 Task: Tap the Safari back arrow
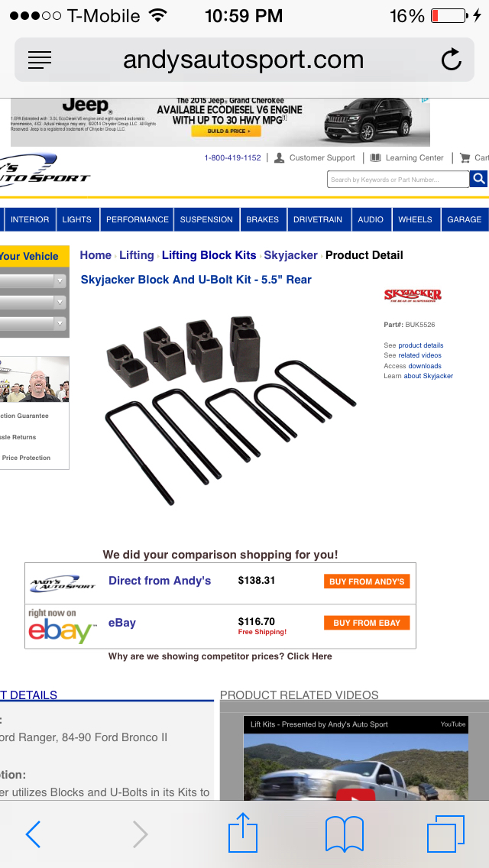[x=33, y=834]
